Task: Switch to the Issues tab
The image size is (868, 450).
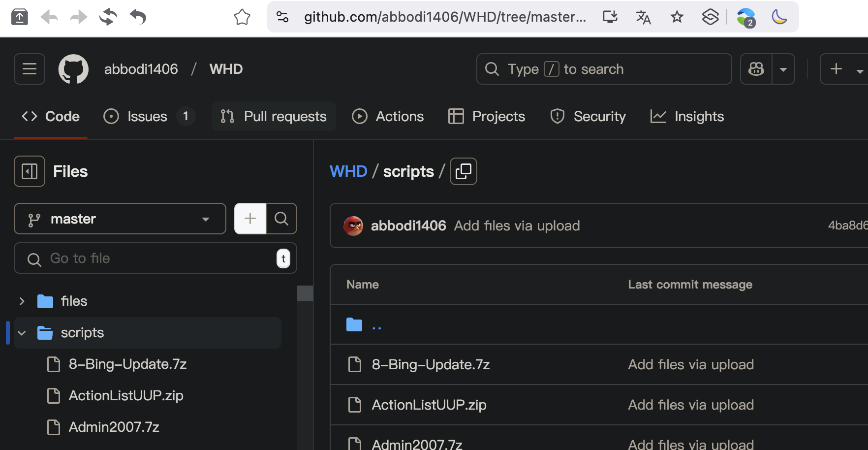Action: pyautogui.click(x=149, y=117)
